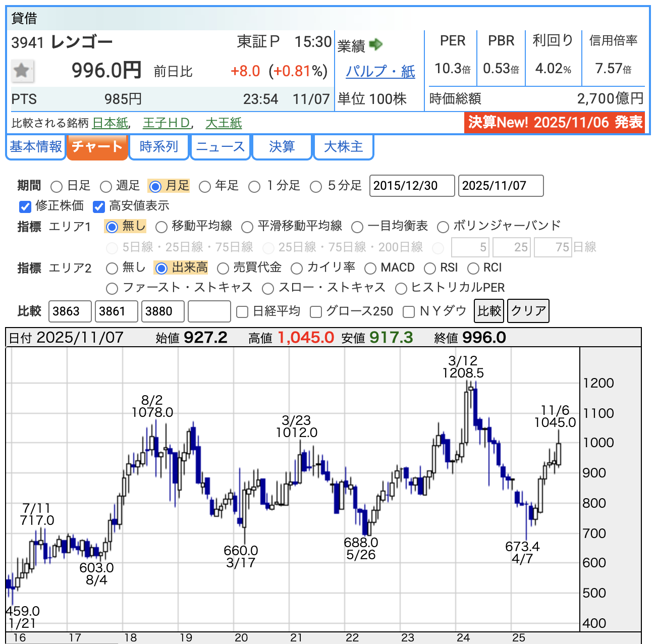Enable the 日経平均 comparison checkbox
The width and height of the screenshot is (656, 644).
coord(242,312)
